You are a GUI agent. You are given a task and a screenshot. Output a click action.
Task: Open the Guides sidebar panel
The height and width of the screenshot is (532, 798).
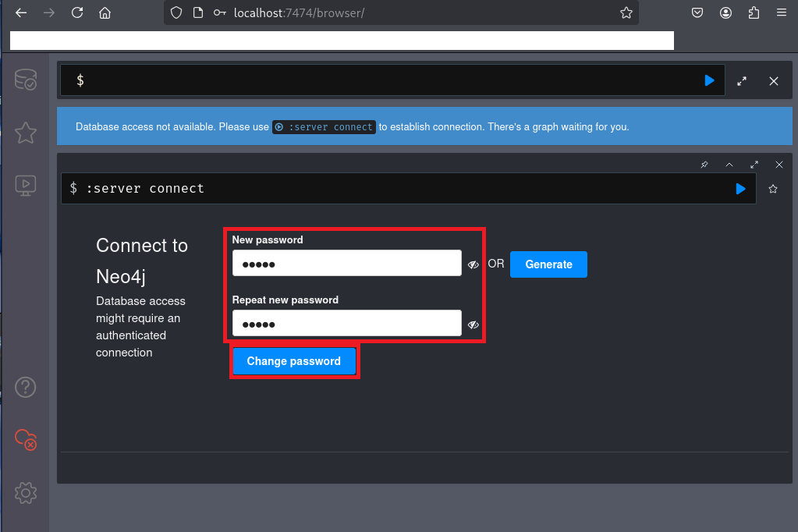click(25, 186)
